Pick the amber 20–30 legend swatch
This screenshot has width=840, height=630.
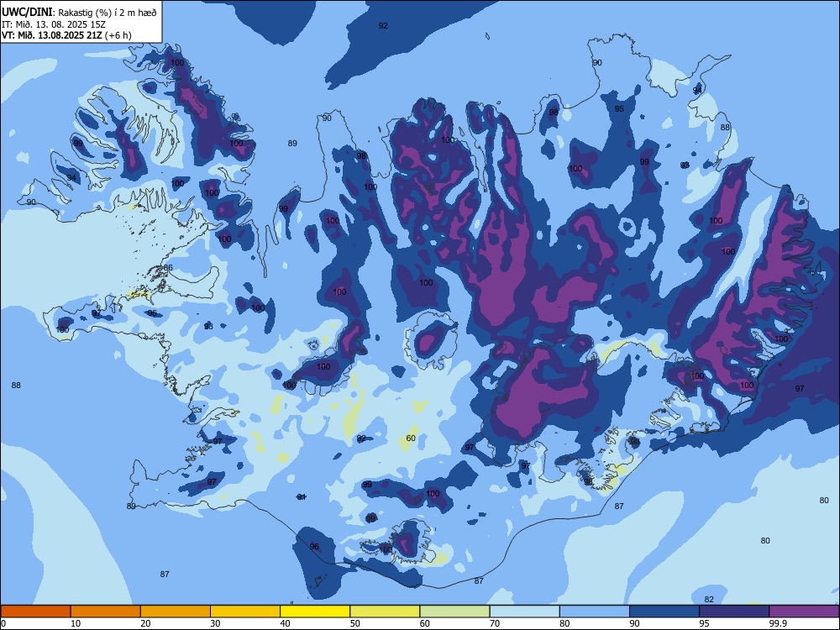click(x=176, y=612)
